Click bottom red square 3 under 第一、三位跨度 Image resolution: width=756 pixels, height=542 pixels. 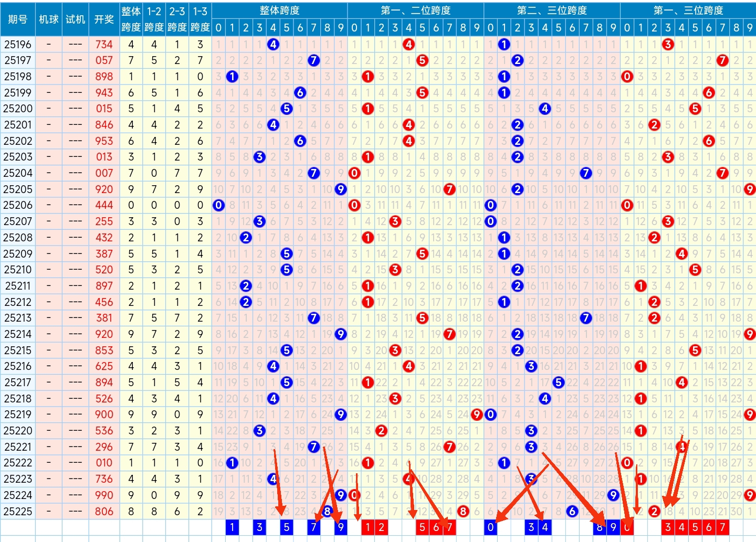coord(668,527)
